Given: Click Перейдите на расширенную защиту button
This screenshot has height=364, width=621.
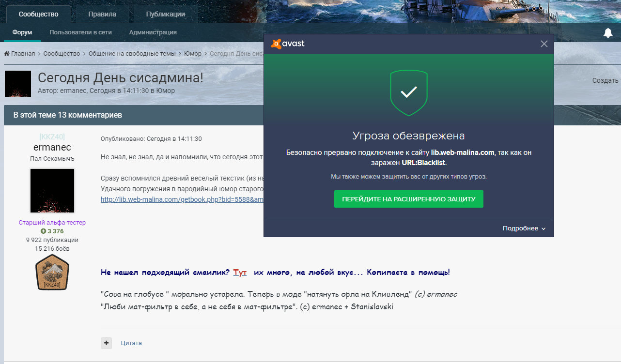Looking at the screenshot, I should coord(409,199).
